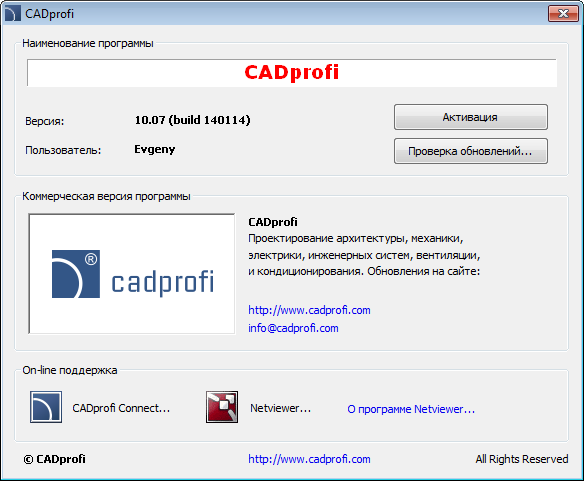Click the CADprofi Connect... label

121,408
